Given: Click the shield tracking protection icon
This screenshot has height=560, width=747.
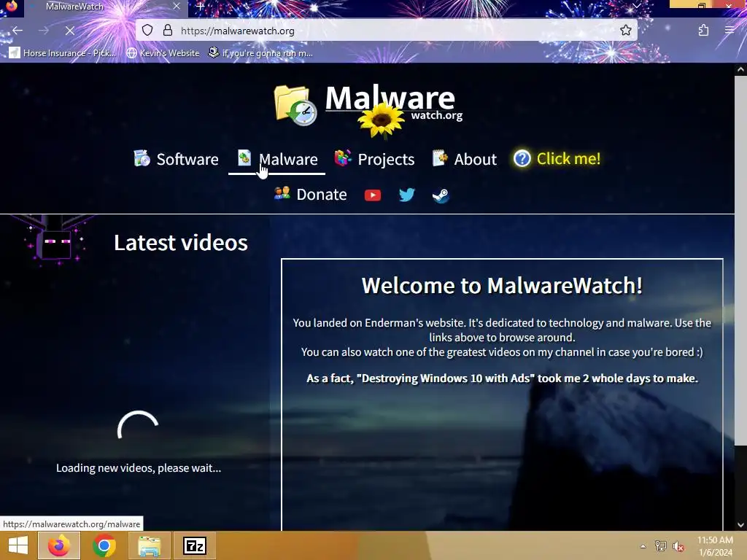Looking at the screenshot, I should pos(147,31).
